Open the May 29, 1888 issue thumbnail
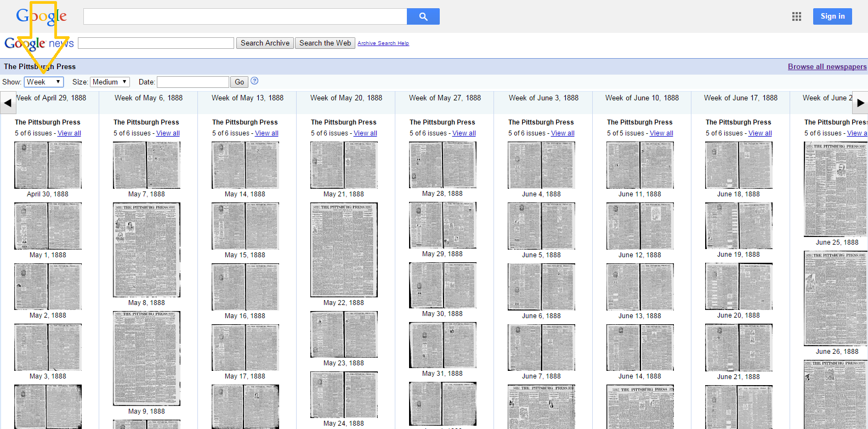This screenshot has height=429, width=868. tap(442, 225)
